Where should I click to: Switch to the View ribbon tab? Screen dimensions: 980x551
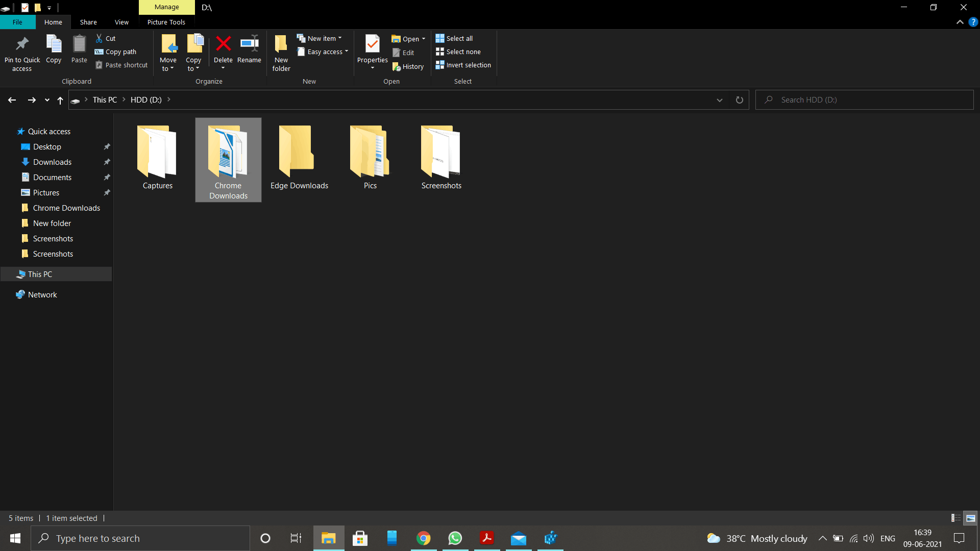point(121,22)
